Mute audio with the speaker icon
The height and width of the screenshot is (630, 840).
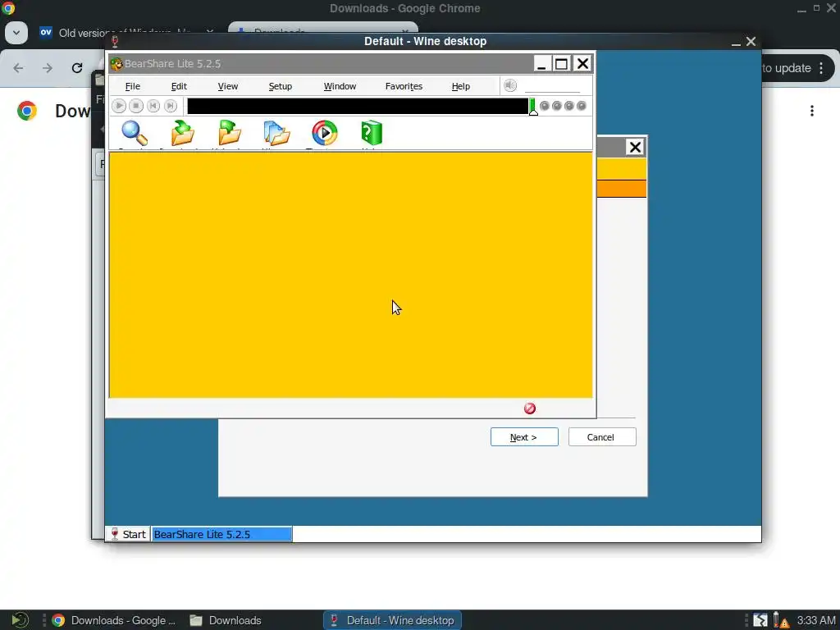[x=510, y=85]
